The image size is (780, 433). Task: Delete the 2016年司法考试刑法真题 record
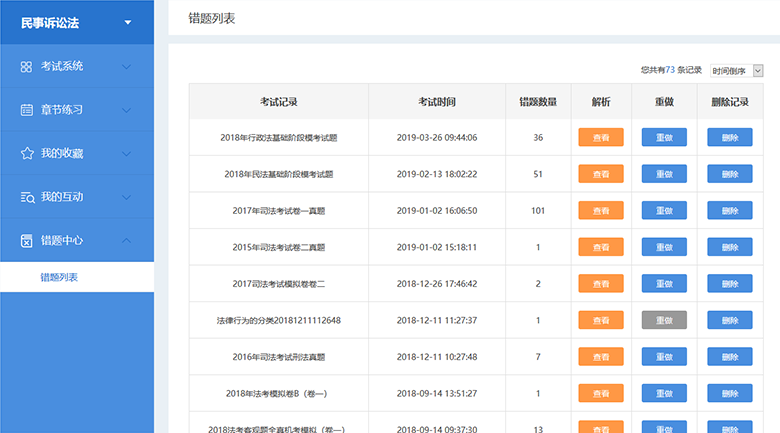(729, 356)
